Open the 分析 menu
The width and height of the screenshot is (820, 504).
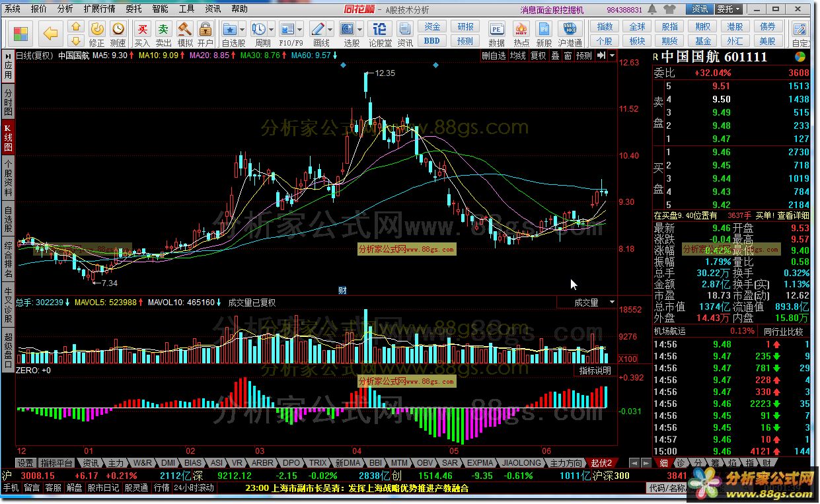click(65, 9)
